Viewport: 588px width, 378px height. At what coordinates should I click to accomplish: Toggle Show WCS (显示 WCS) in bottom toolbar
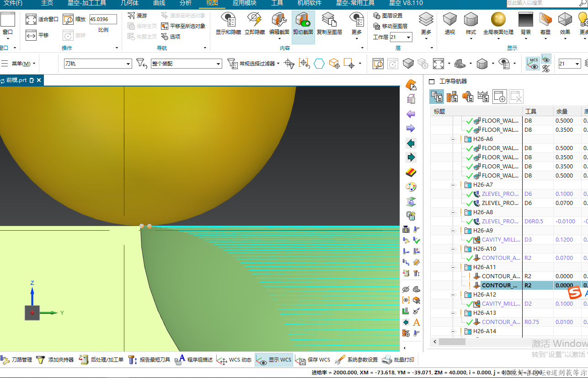pos(274,360)
